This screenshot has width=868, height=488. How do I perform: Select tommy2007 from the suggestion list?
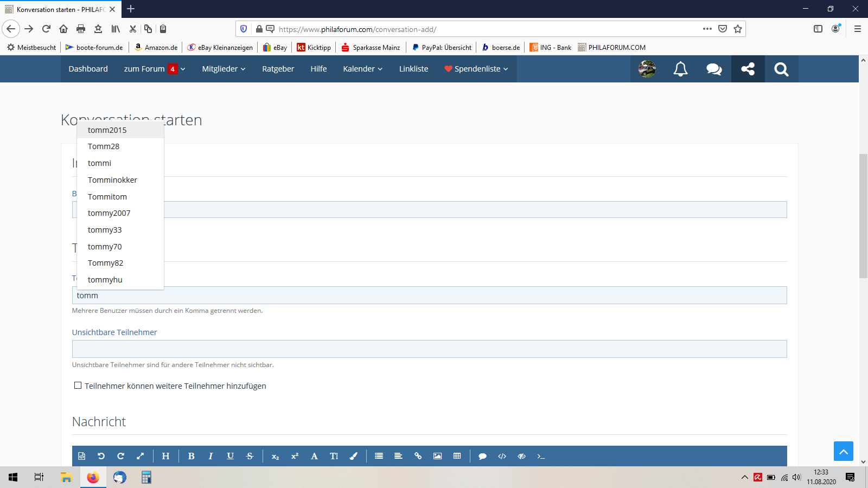coord(109,213)
